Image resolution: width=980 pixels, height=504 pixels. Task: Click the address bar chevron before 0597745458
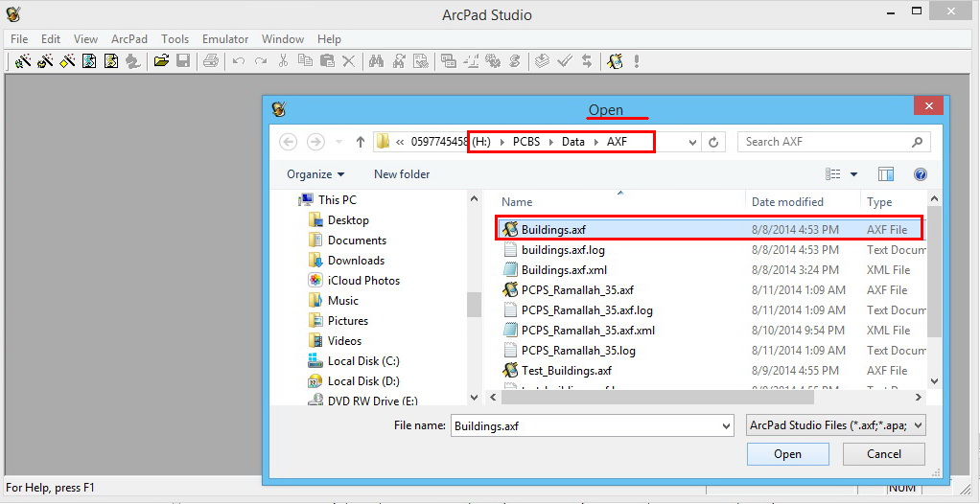400,143
